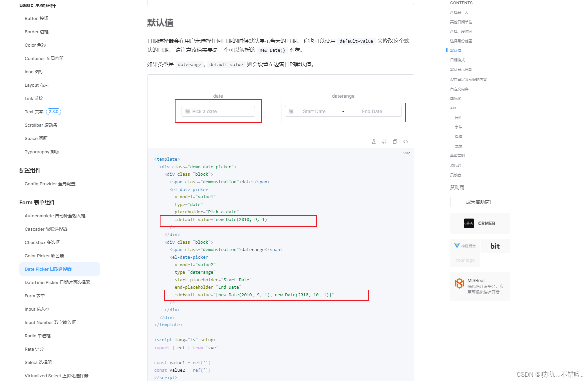Open Input Number 数字输入框 item

point(50,322)
